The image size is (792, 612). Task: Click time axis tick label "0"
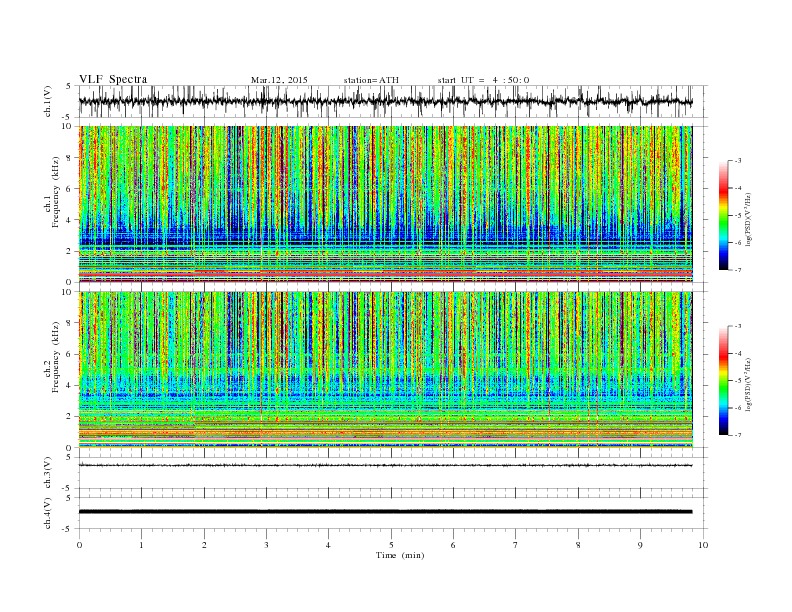(x=79, y=545)
